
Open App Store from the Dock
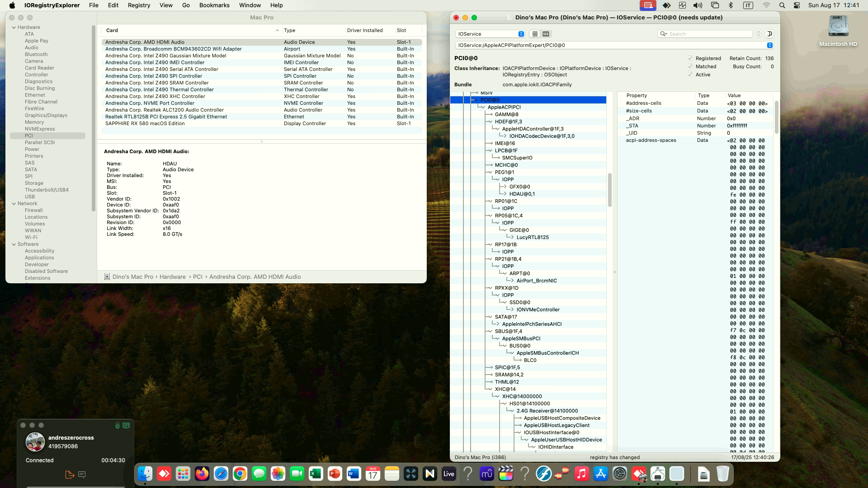pos(601,474)
